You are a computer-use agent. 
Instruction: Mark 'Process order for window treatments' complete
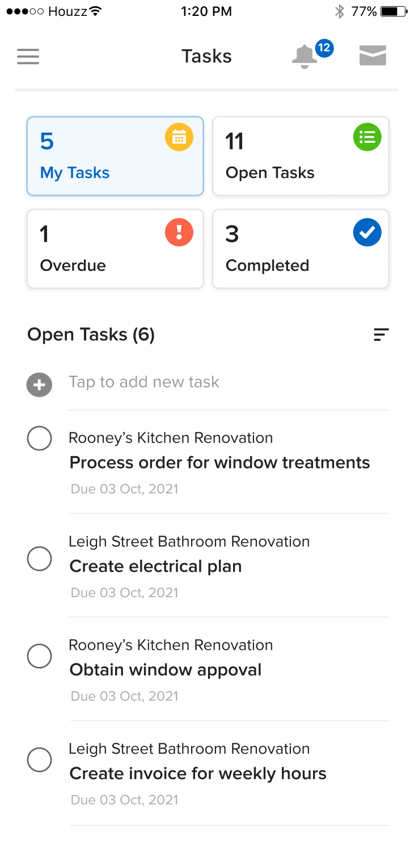[x=40, y=439]
